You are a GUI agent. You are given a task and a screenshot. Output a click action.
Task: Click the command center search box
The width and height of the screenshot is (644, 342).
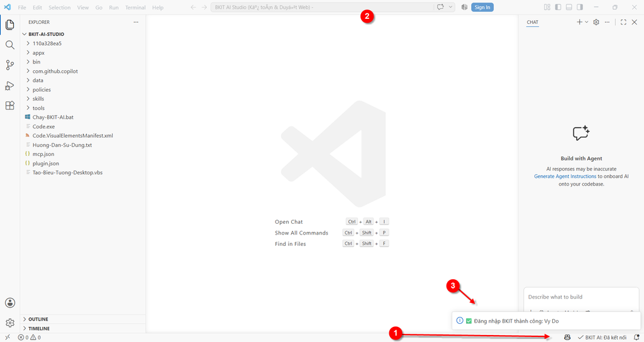[x=322, y=7]
